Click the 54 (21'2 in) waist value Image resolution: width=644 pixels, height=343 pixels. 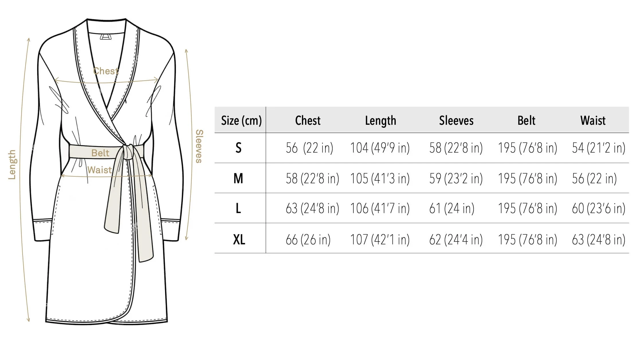click(x=598, y=148)
